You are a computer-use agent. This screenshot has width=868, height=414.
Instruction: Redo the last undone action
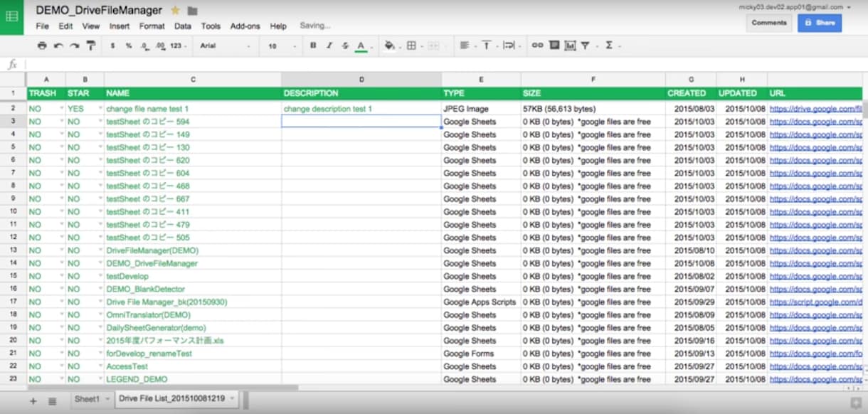click(74, 46)
